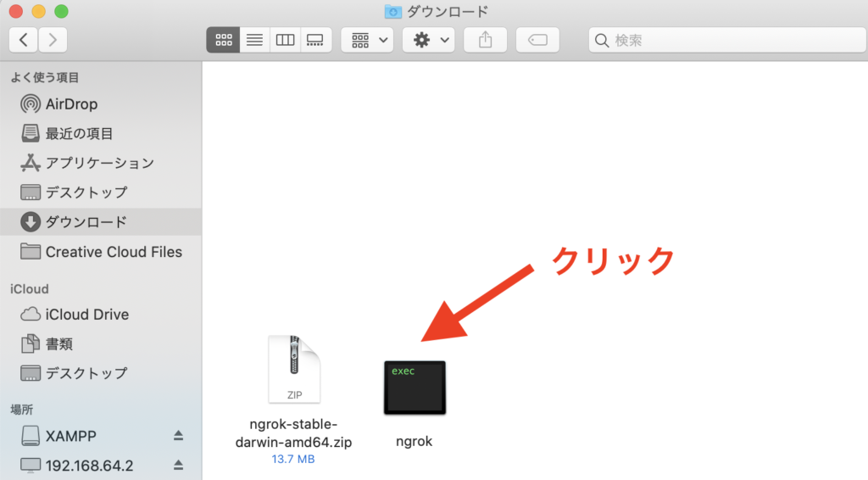
Task: Click the iCloud section header
Action: pyautogui.click(x=30, y=289)
